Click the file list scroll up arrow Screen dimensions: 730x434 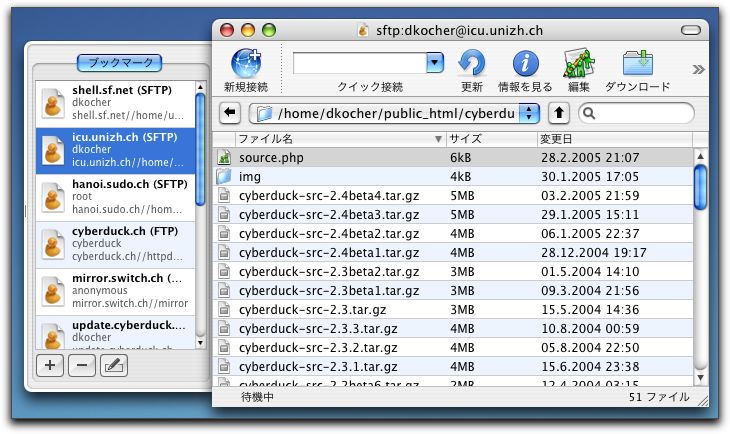click(700, 156)
